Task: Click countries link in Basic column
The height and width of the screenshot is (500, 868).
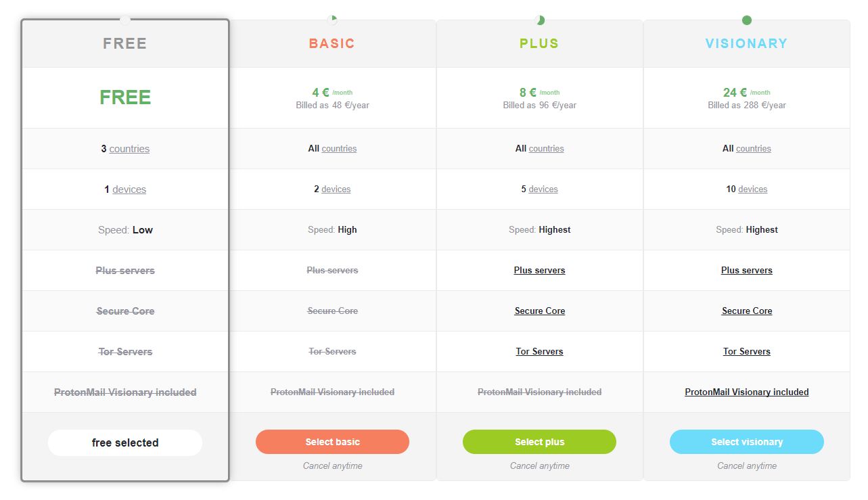Action: click(339, 148)
